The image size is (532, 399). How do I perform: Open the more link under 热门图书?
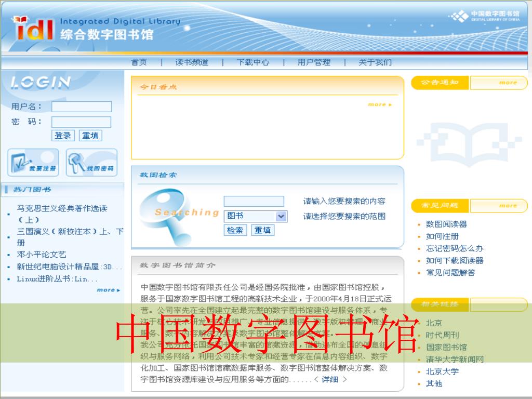coord(109,290)
